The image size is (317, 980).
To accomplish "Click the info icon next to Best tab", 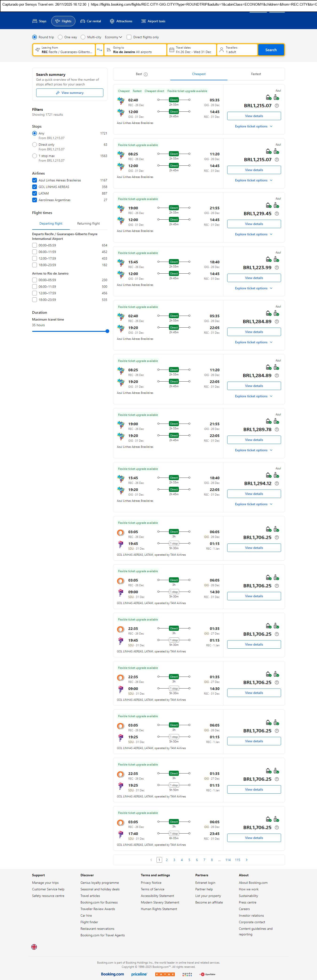I will click(146, 75).
